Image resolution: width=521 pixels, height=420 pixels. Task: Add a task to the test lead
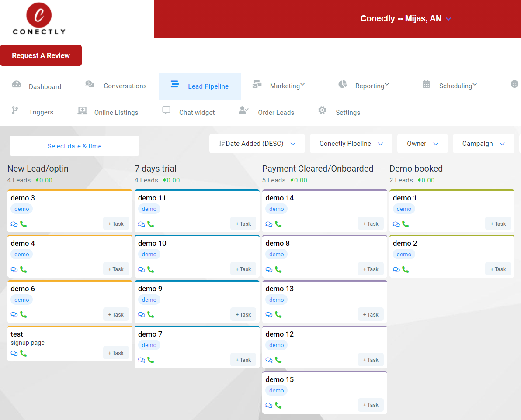pos(116,353)
